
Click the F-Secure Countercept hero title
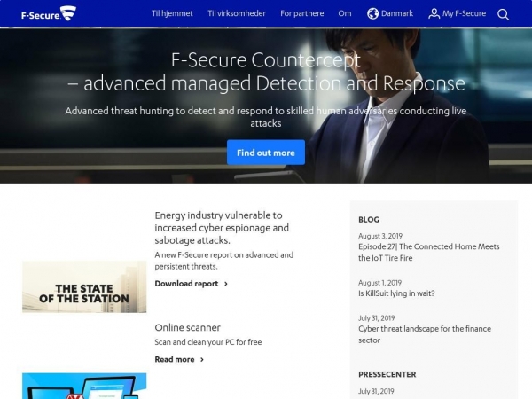[266, 72]
